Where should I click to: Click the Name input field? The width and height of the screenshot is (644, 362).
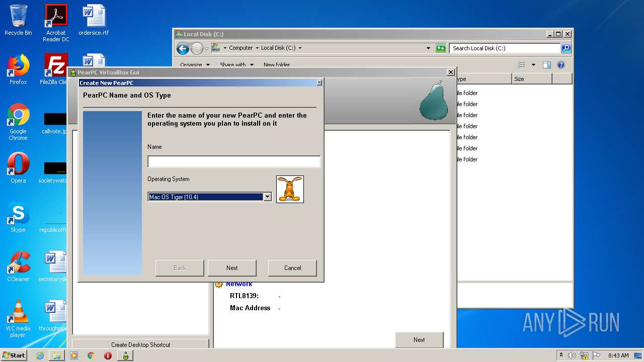point(234,161)
